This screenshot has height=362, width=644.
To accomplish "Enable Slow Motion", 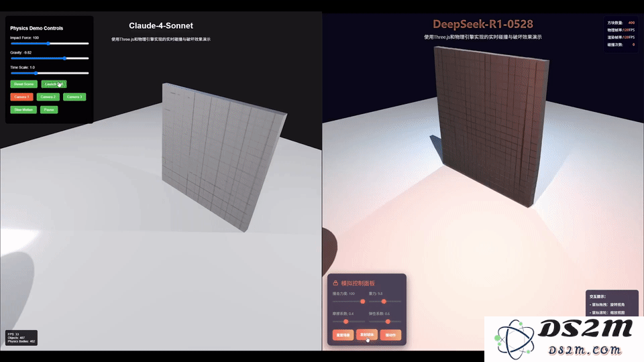I will tap(23, 109).
